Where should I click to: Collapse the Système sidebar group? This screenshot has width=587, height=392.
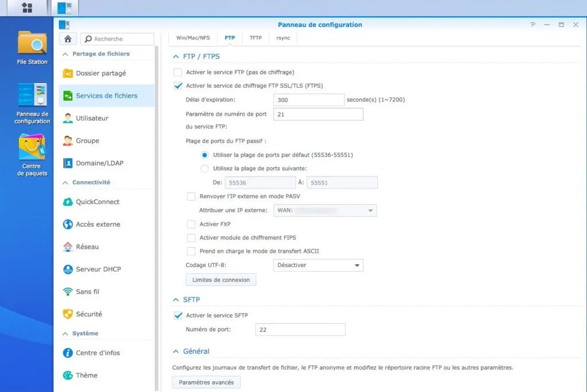[65, 334]
